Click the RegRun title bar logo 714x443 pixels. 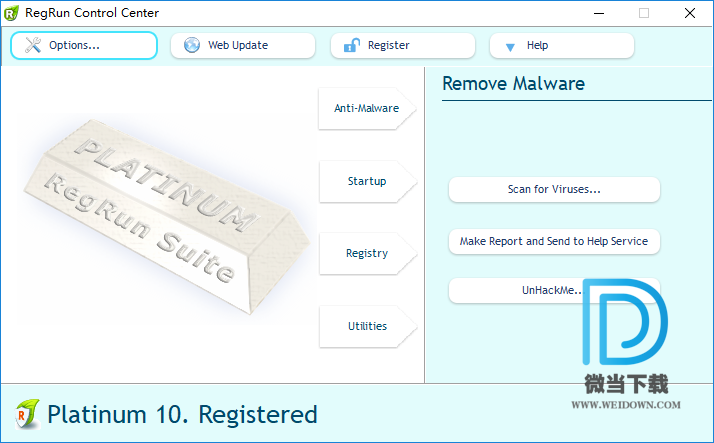click(x=11, y=13)
